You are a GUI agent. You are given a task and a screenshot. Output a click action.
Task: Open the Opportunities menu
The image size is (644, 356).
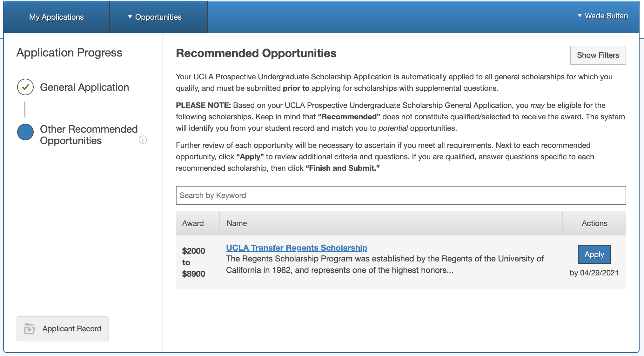tap(158, 17)
